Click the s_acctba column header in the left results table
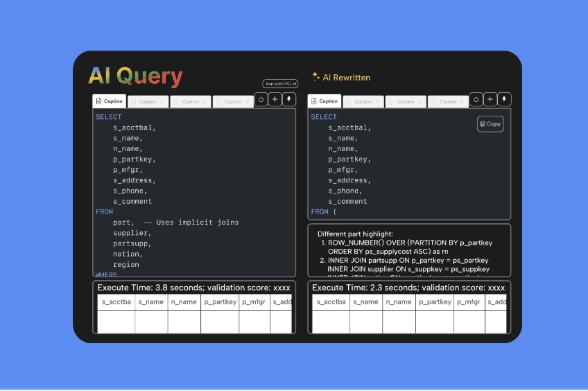Viewport: 588px width, 391px height. pyautogui.click(x=116, y=302)
